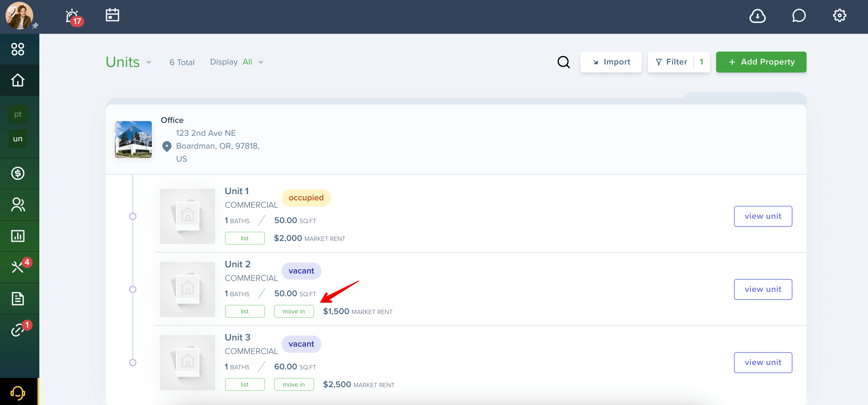Click the vacant badge on Unit 2
This screenshot has height=405, width=868.
[x=301, y=271]
